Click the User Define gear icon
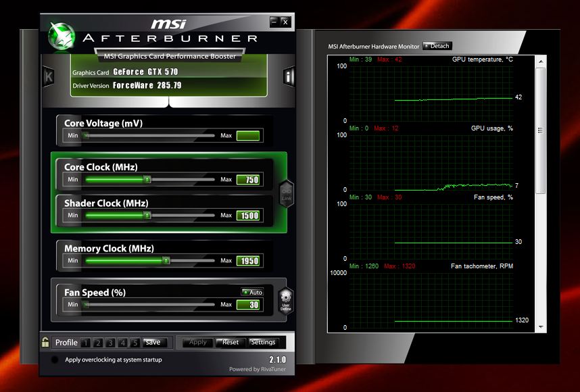The image size is (580, 392). [x=286, y=301]
